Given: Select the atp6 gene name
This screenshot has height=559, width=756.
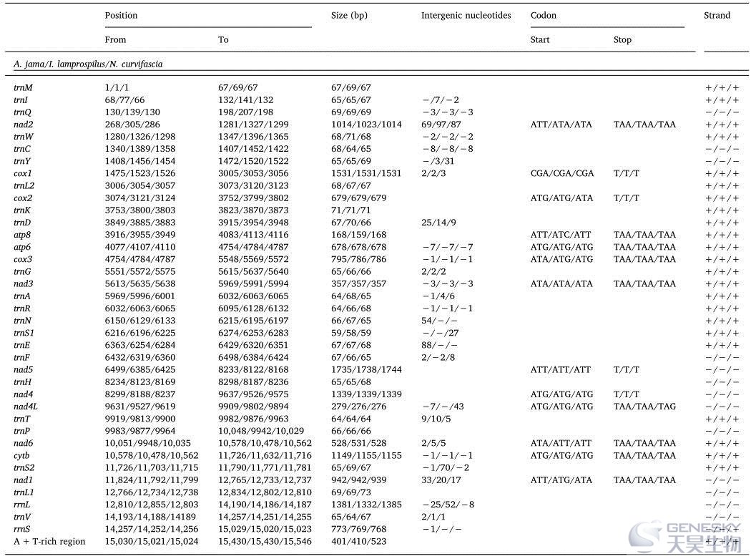Looking at the screenshot, I should point(22,248).
